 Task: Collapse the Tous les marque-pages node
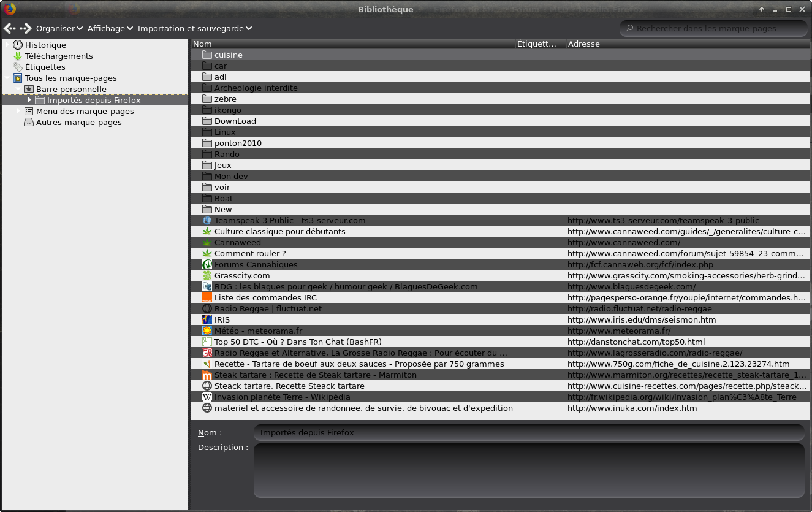7,78
